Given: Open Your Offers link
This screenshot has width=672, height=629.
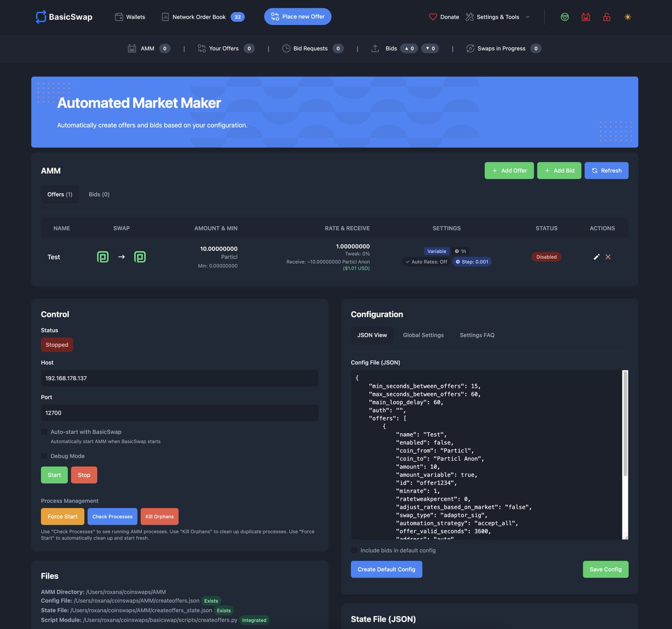Looking at the screenshot, I should (223, 49).
